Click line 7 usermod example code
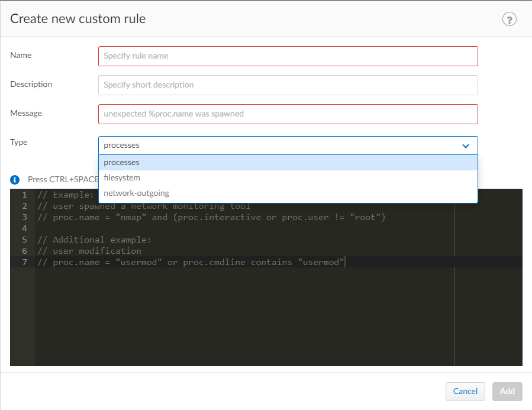Viewport: 532px width, 410px height. (191, 262)
